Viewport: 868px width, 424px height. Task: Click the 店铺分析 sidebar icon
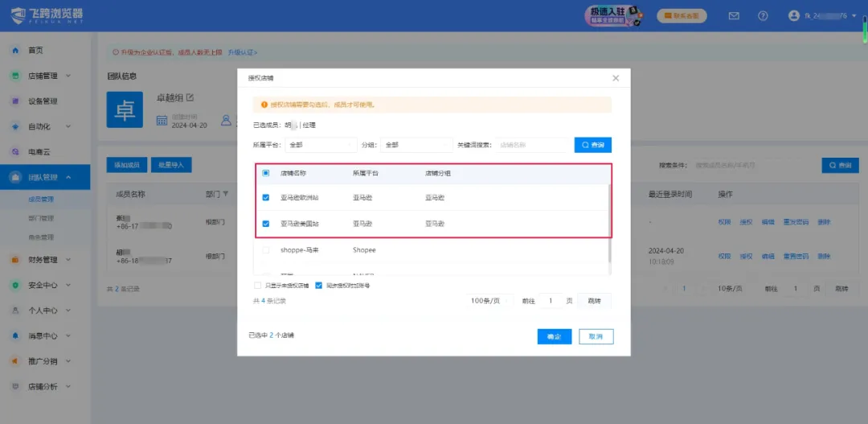(15, 387)
